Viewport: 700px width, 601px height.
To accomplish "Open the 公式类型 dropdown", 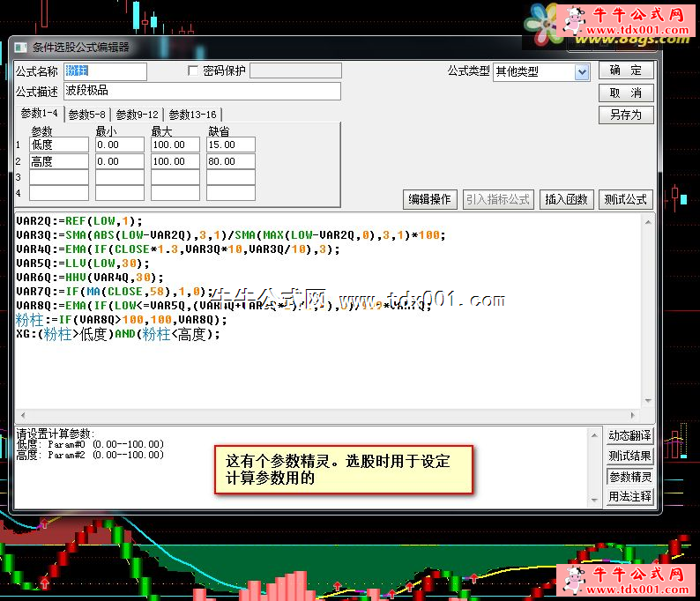I will coord(582,72).
